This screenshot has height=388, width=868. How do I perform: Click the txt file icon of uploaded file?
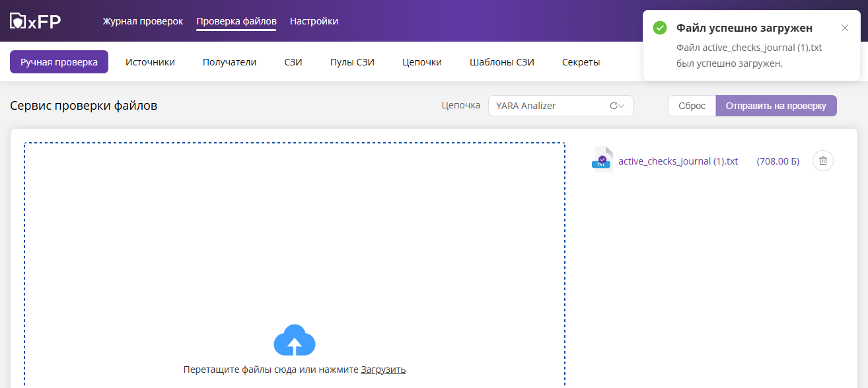click(x=602, y=159)
